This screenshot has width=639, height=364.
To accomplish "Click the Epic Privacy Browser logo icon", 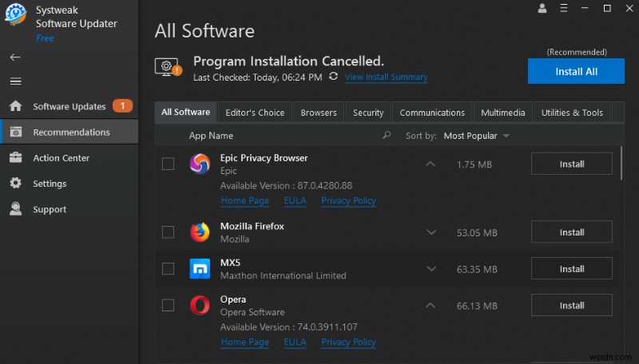I will coord(200,164).
